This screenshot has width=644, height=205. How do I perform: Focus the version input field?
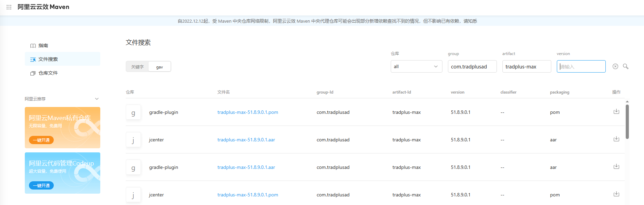pos(581,66)
